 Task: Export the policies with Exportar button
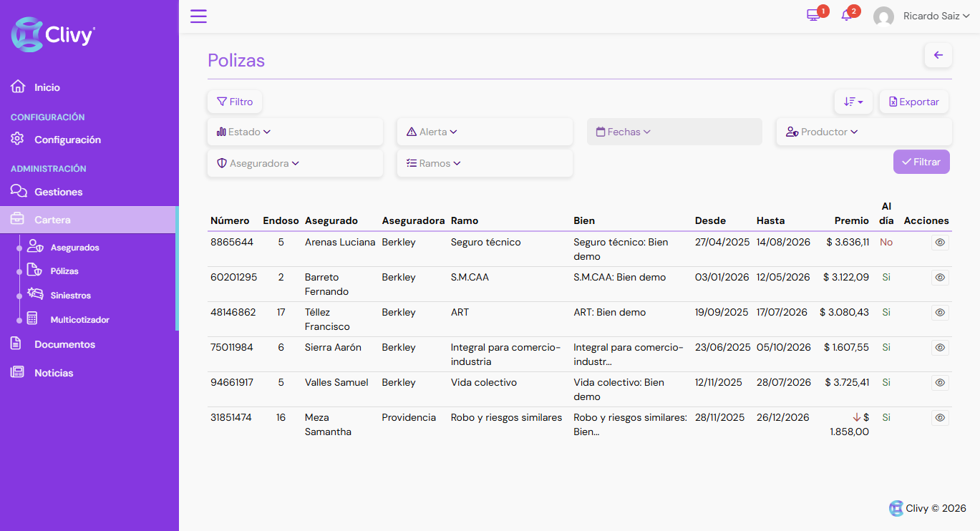[913, 102]
